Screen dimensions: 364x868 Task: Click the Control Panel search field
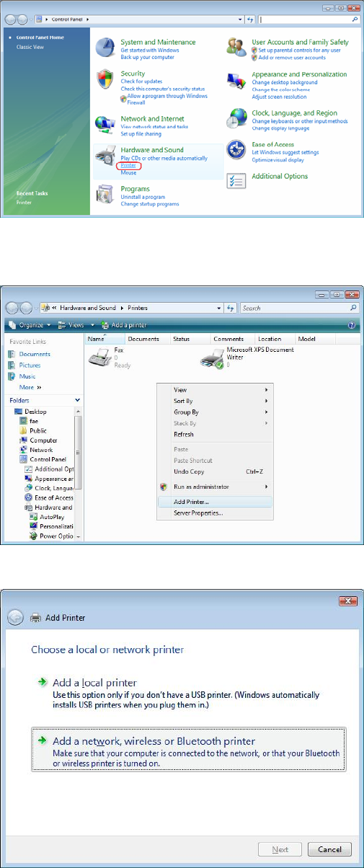(x=308, y=21)
